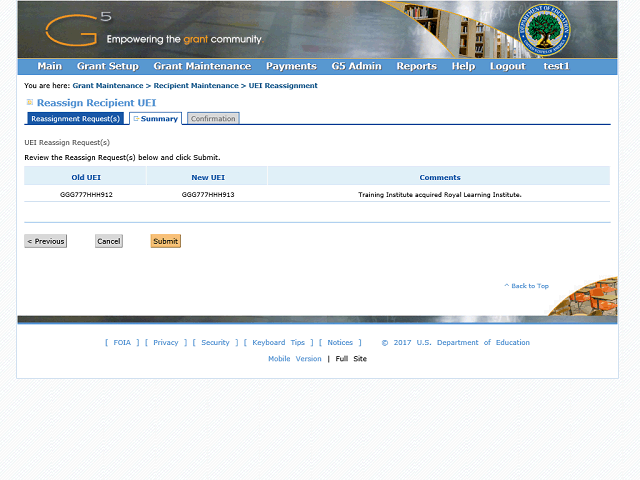Image resolution: width=640 pixels, height=480 pixels.
Task: Click Full Site in footer
Action: coord(351,359)
